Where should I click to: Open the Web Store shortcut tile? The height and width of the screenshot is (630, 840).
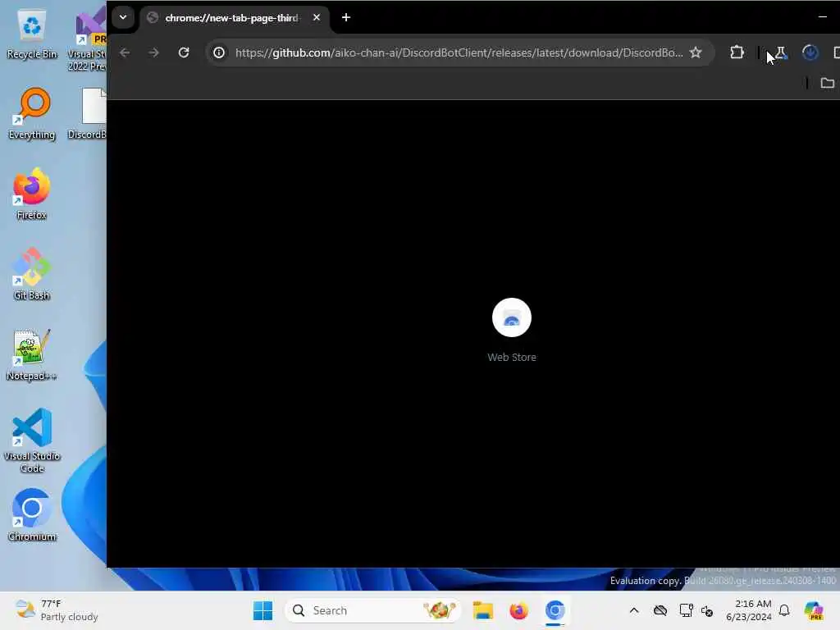click(512, 331)
